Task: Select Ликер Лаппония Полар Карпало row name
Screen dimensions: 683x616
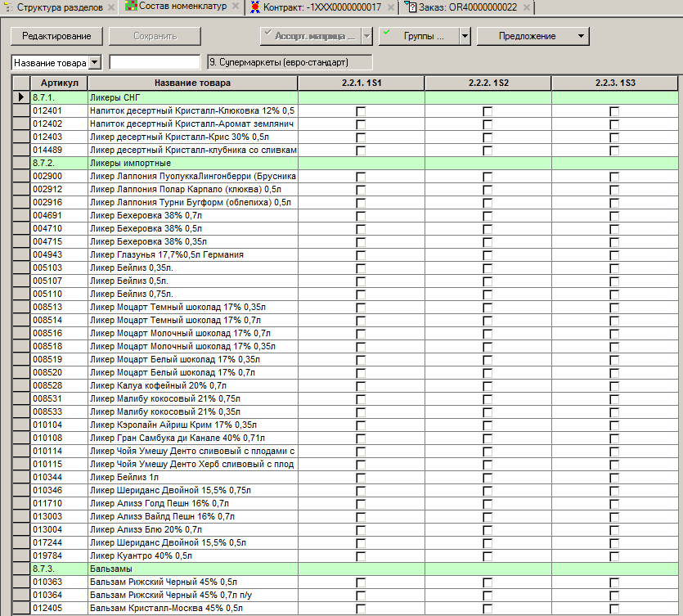Action: pyautogui.click(x=192, y=189)
